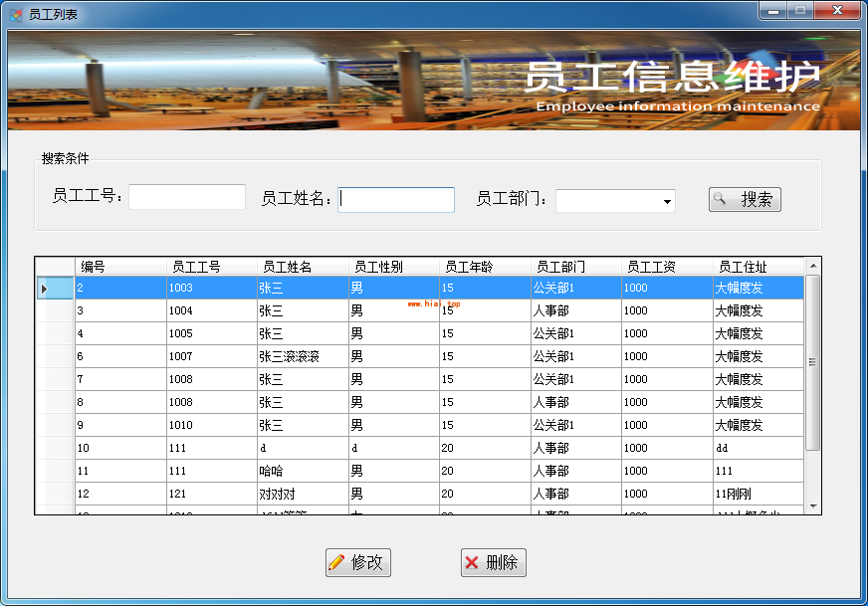Select address cell 111 in 哈哈 row

tap(759, 471)
